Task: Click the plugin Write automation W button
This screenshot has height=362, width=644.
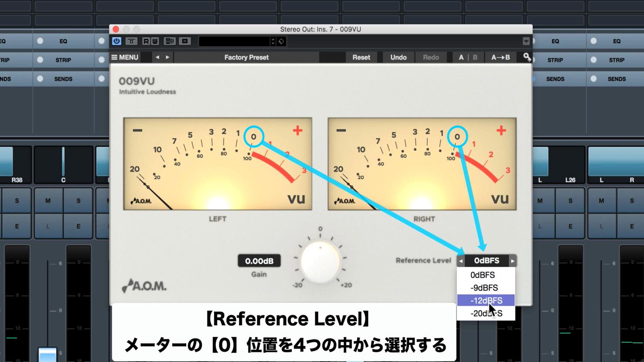Action: [x=154, y=41]
